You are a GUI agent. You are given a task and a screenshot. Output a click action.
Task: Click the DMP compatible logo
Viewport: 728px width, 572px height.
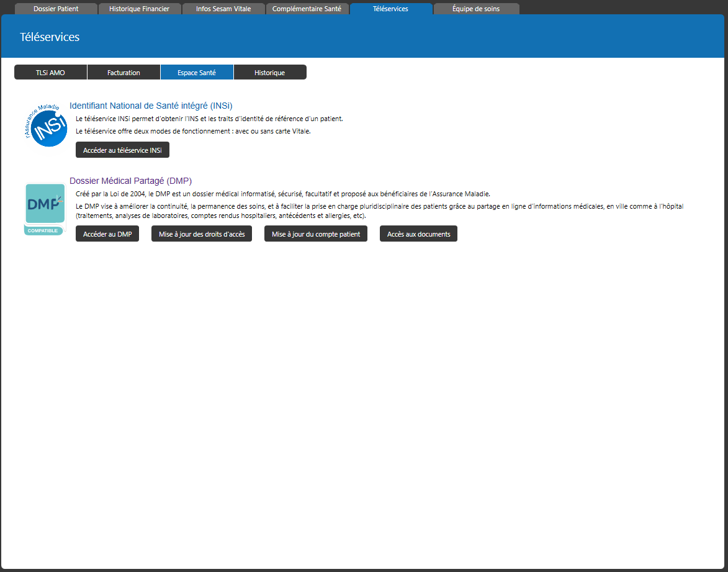(45, 209)
